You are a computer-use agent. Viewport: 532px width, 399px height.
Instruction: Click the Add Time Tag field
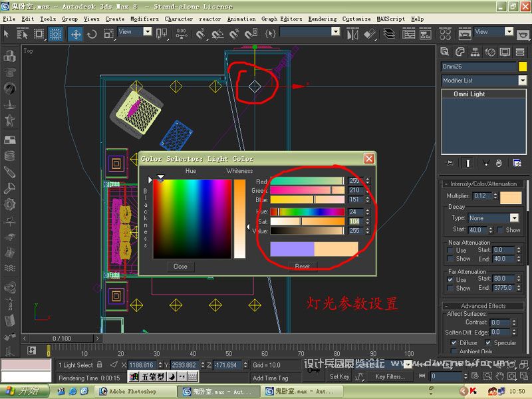click(275, 378)
